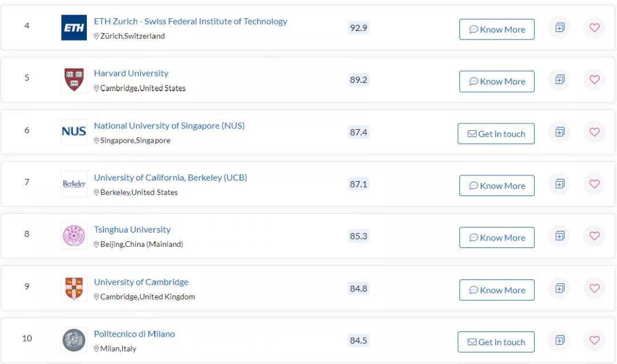617x364 pixels.
Task: Favorite Harvard University with heart icon
Action: (x=594, y=79)
